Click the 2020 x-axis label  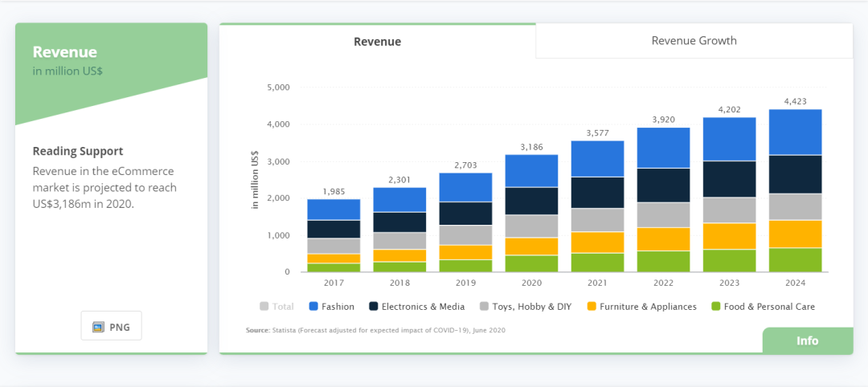pos(531,283)
